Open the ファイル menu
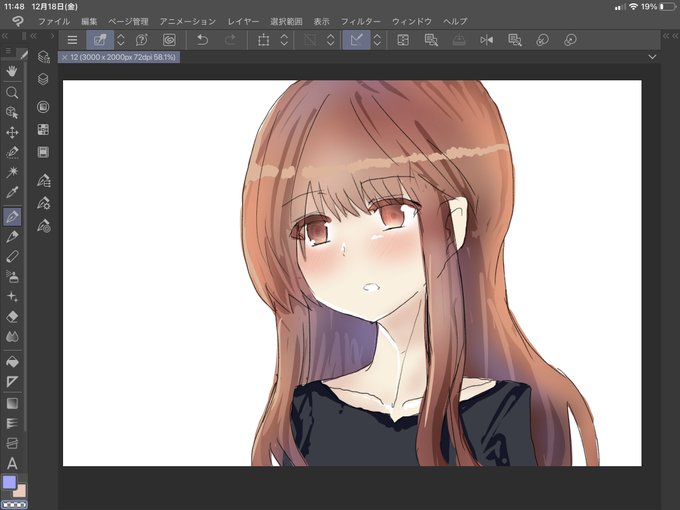The width and height of the screenshot is (680, 510). (x=54, y=21)
